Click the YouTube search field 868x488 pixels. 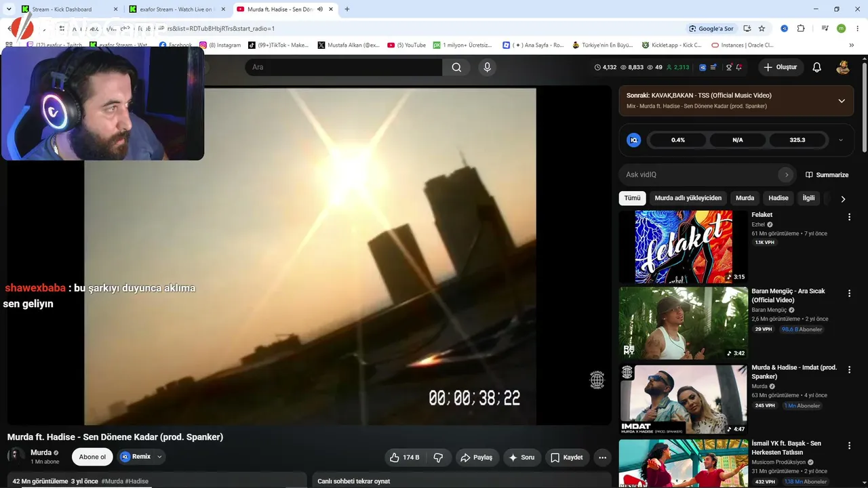(344, 67)
